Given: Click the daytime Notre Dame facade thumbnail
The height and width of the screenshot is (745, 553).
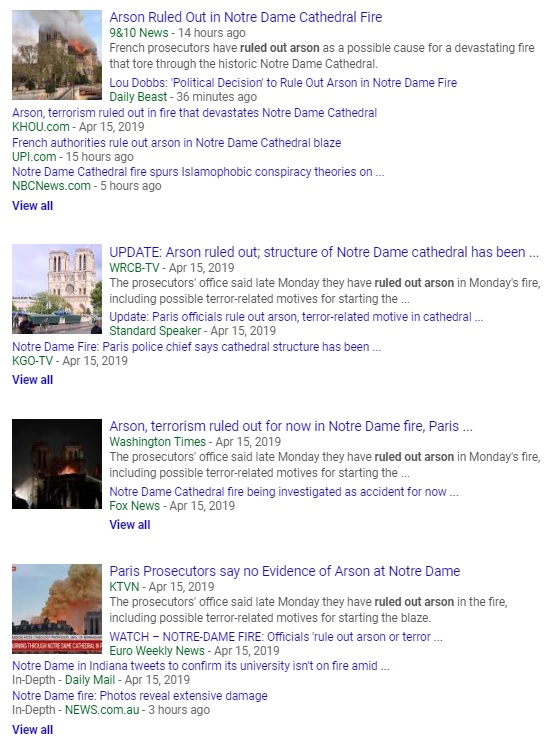Looking at the screenshot, I should [57, 289].
